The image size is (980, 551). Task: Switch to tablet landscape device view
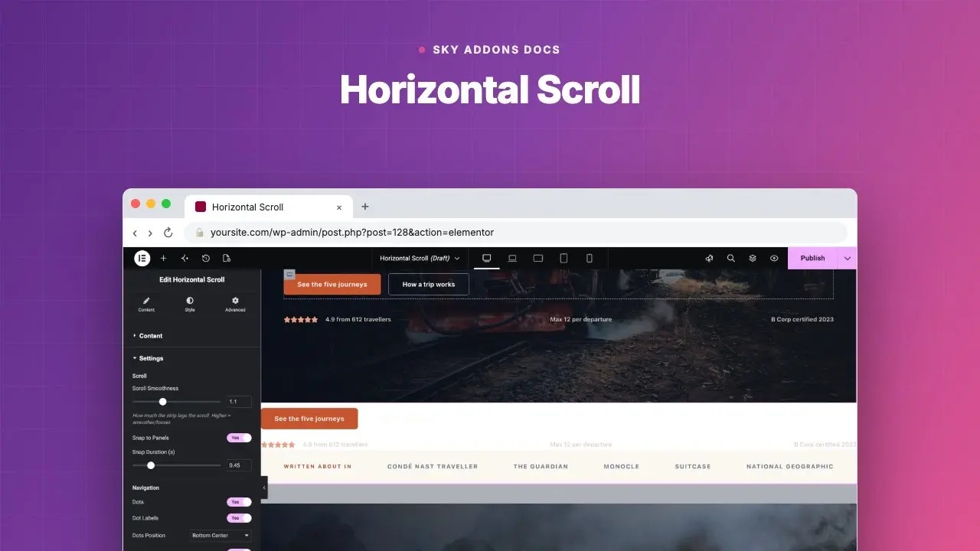pyautogui.click(x=538, y=258)
